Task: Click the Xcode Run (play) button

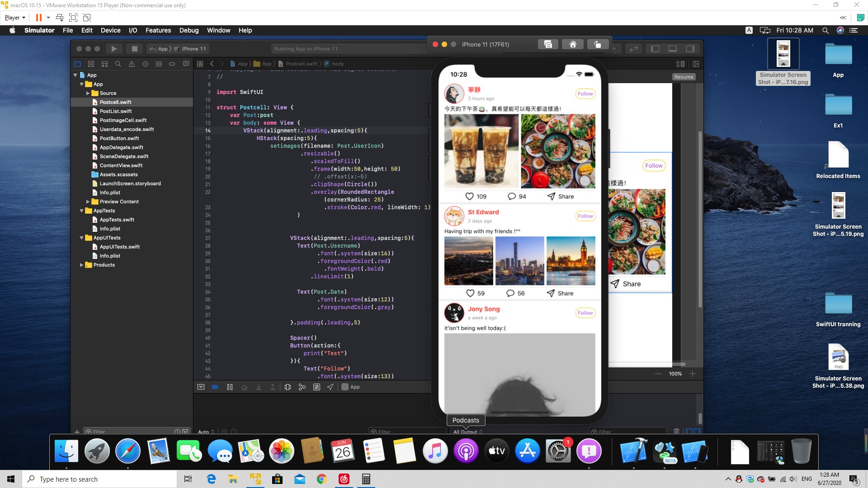Action: click(x=114, y=49)
